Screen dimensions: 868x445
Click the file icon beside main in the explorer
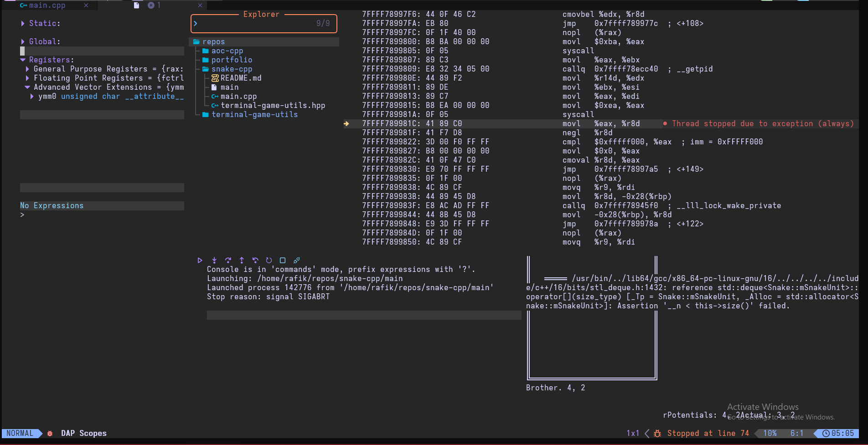(x=214, y=87)
